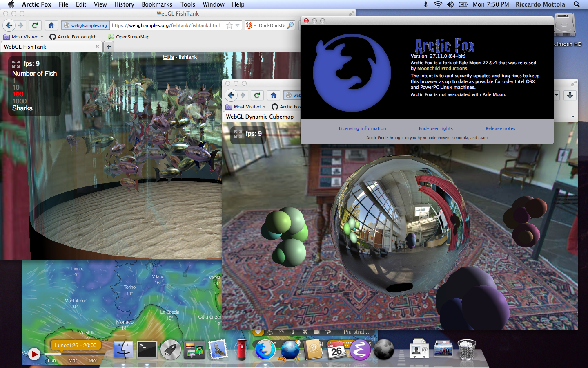This screenshot has height=368, width=588.
Task: Expand Most Visited in Cubemap window
Action: [x=246, y=107]
